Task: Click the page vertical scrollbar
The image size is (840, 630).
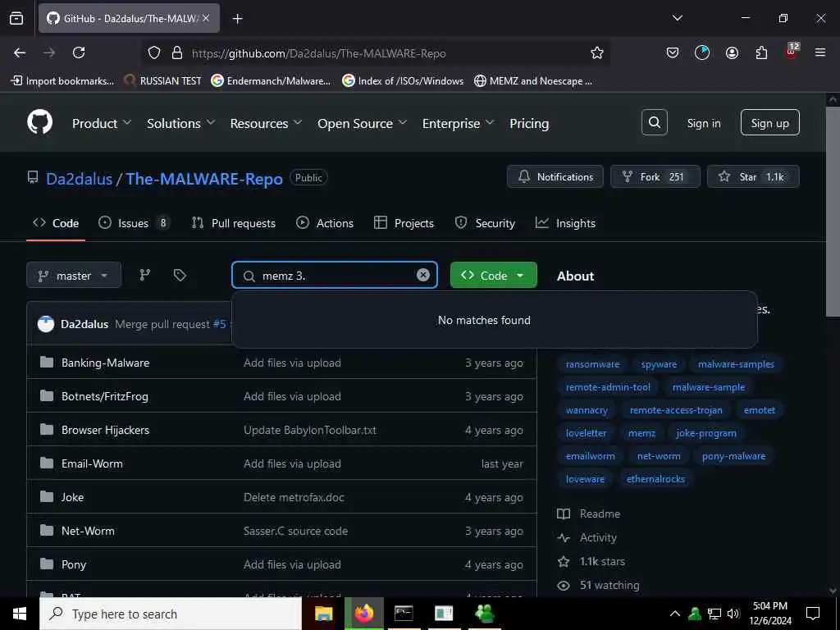Action: click(833, 212)
